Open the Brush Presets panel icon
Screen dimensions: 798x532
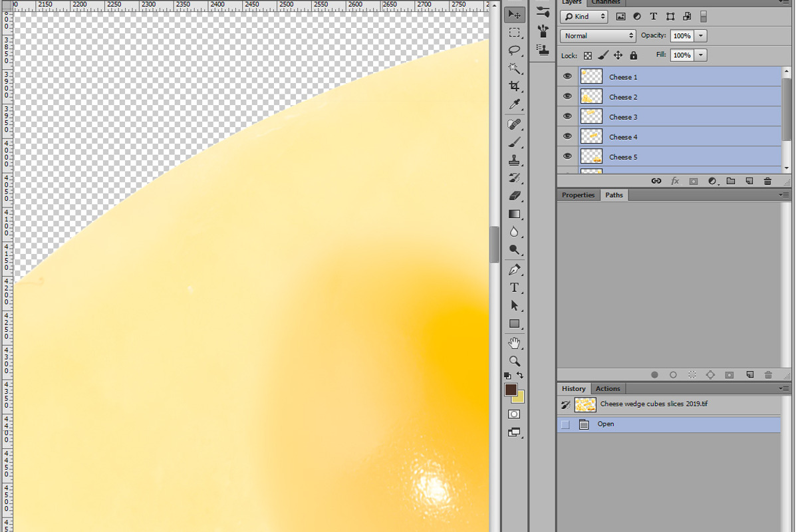(543, 12)
